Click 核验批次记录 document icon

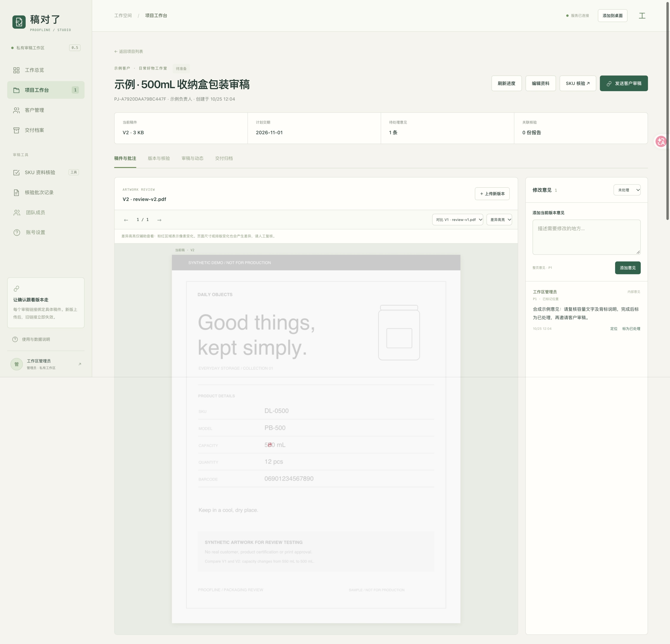pos(16,192)
